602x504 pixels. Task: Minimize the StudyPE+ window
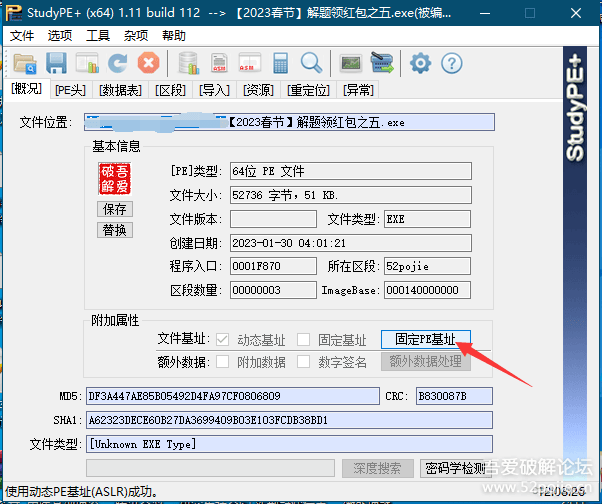485,13
